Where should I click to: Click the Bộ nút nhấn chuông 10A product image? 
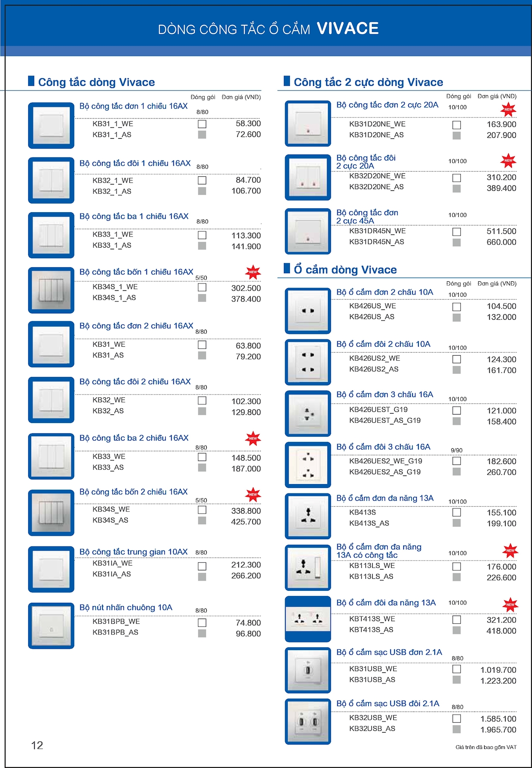tap(51, 625)
